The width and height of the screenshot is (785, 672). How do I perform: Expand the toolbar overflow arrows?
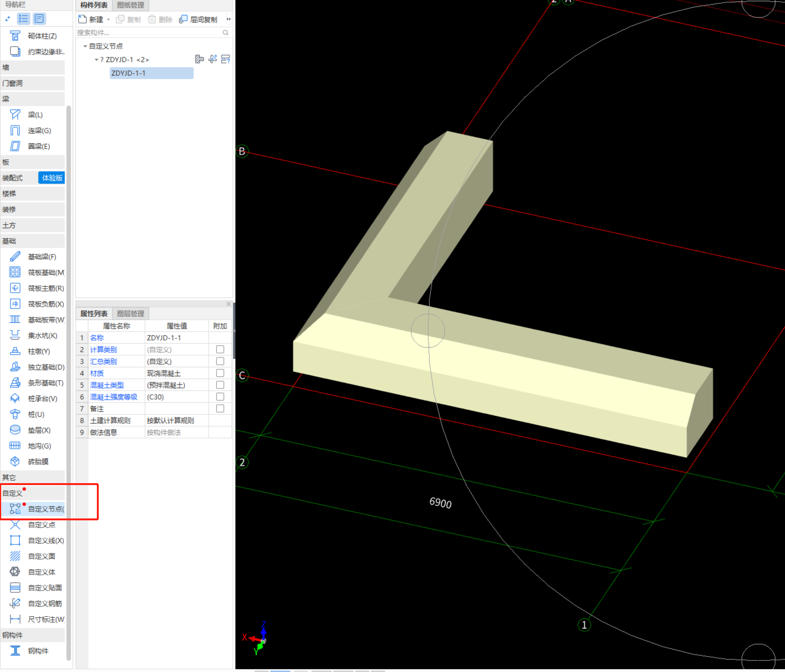229,19
